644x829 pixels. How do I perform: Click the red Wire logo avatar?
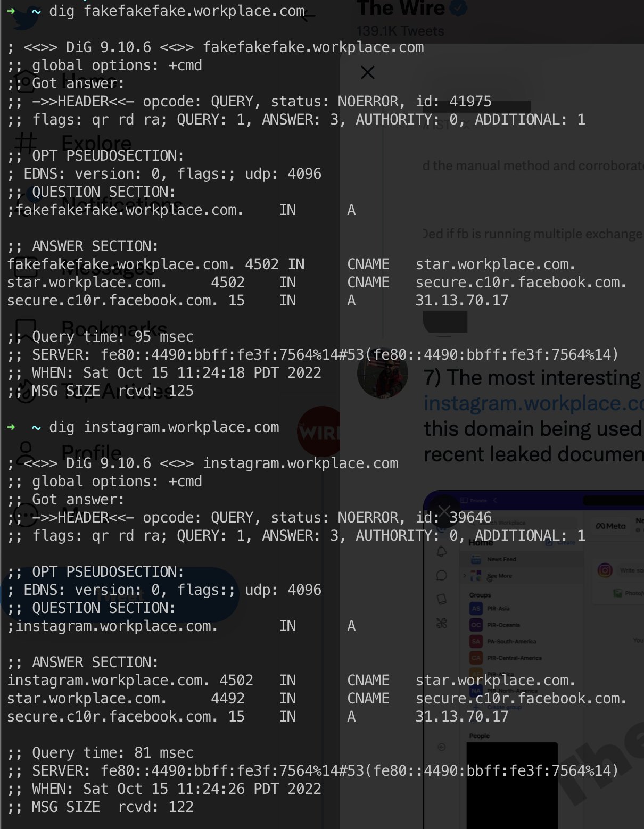(318, 432)
